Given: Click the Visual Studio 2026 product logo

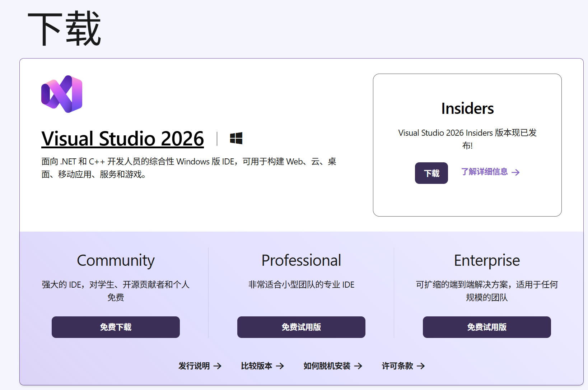Looking at the screenshot, I should tap(62, 94).
